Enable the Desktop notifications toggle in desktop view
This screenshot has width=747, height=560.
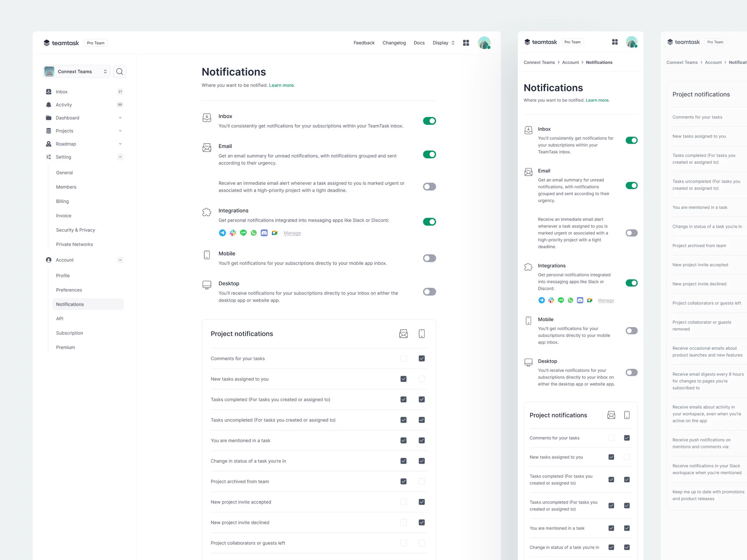tap(429, 292)
